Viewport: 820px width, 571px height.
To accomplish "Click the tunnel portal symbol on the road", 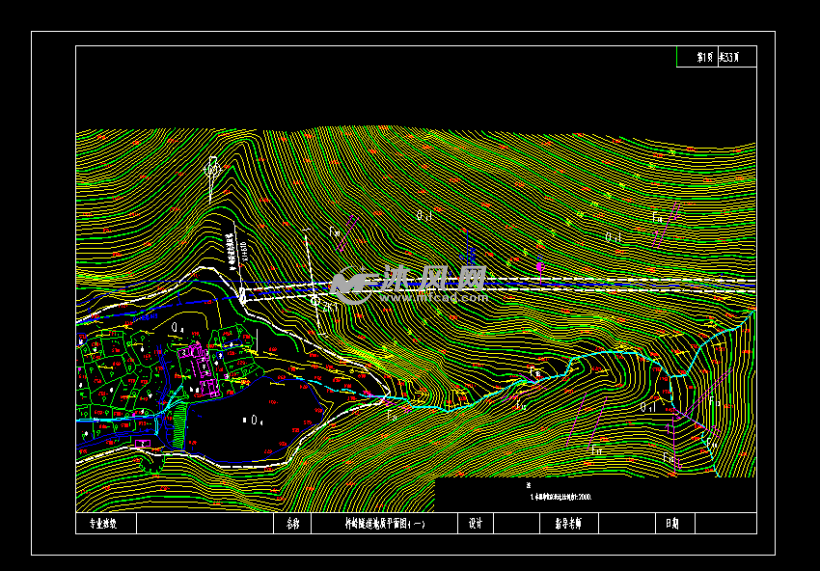I will [242, 296].
